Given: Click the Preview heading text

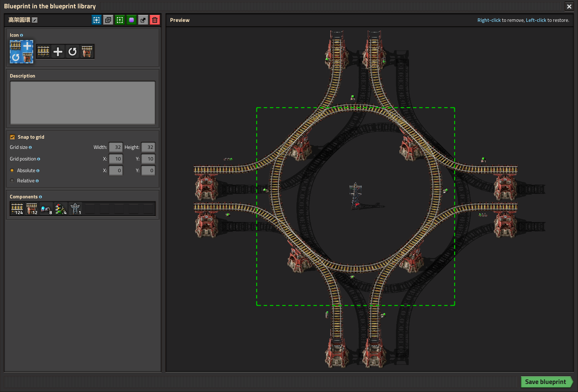Looking at the screenshot, I should [180, 20].
